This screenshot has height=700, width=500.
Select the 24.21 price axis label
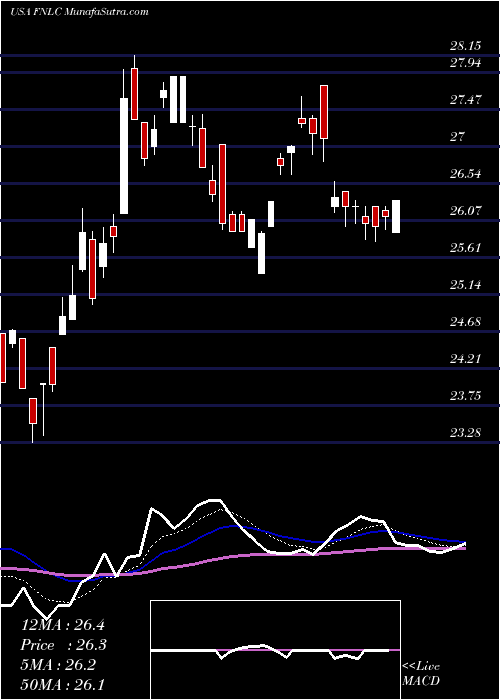tap(465, 359)
